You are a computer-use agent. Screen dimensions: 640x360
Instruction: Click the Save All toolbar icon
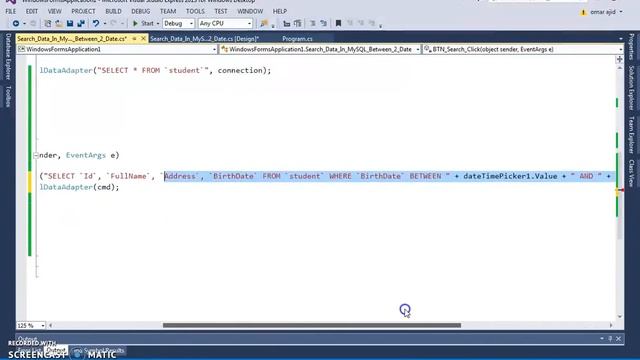tap(81, 24)
